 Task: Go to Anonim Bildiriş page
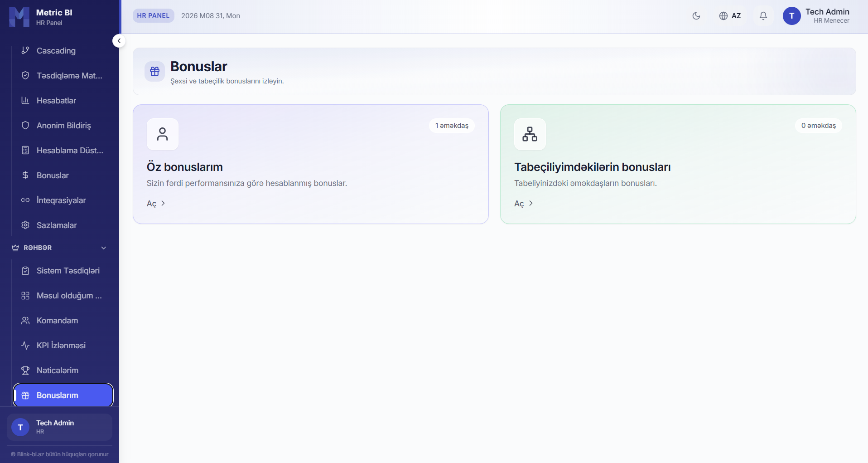pyautogui.click(x=63, y=125)
